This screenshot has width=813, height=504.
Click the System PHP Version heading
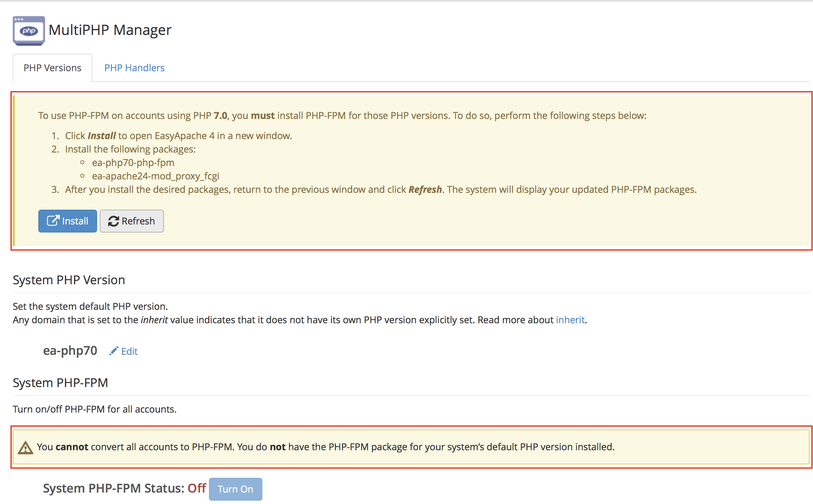(x=69, y=280)
